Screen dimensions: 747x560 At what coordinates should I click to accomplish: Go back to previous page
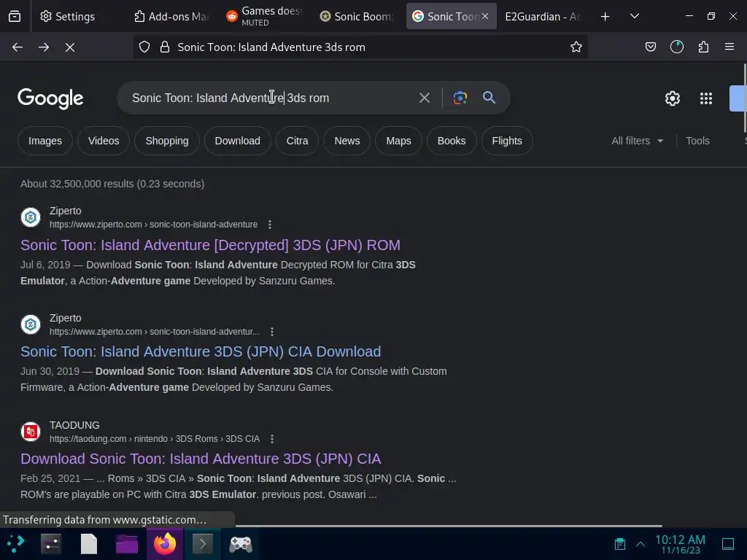pos(18,47)
